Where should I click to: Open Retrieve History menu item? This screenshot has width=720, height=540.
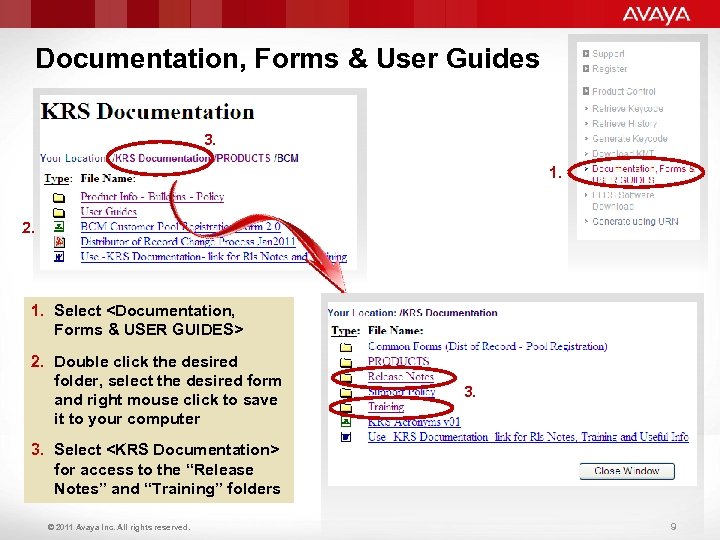click(624, 124)
